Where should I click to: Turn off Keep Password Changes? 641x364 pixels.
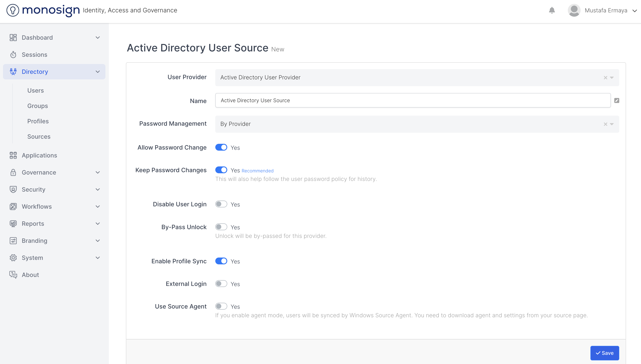(221, 170)
